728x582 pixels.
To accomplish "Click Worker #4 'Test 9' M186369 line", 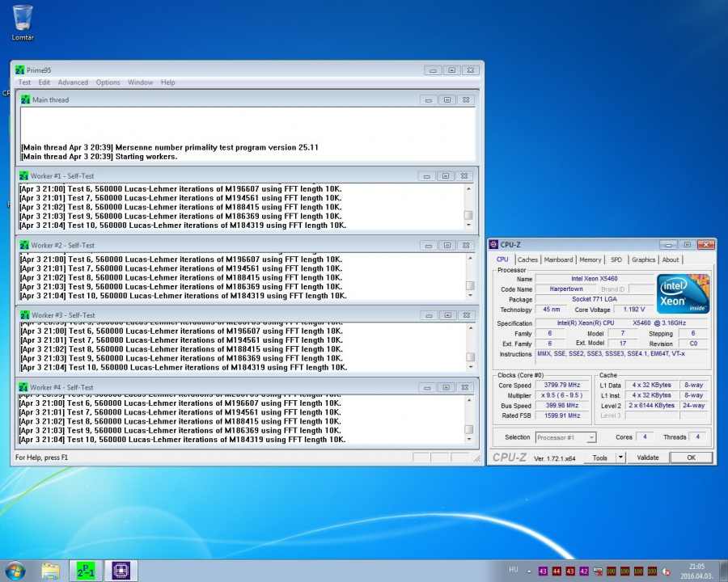I will pos(180,430).
